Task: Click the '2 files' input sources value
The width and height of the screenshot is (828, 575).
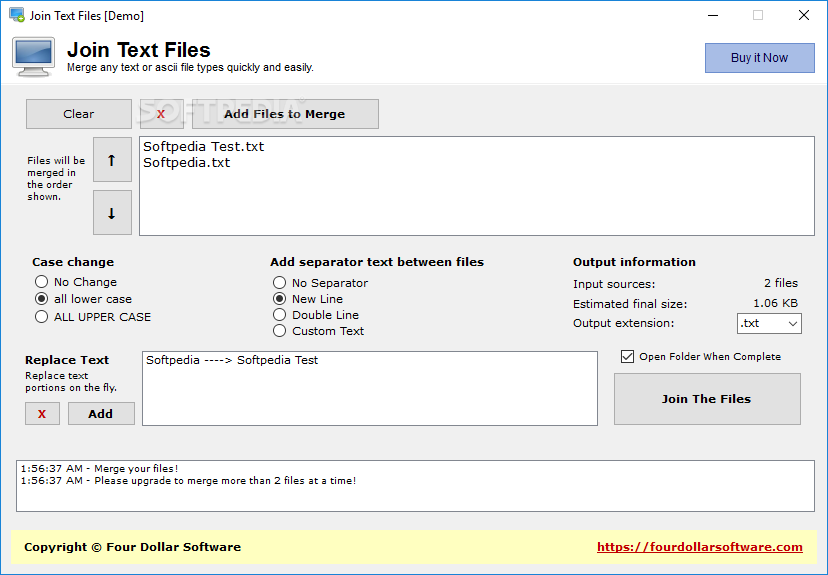Action: [780, 283]
